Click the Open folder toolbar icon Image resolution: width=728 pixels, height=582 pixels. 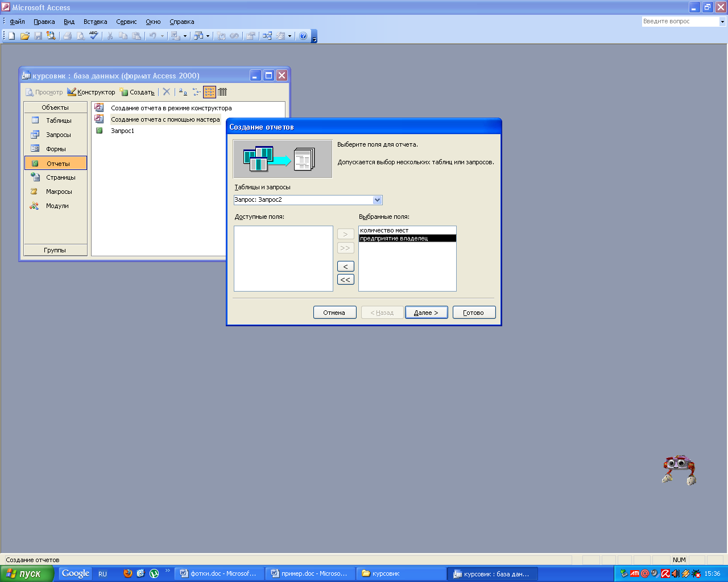24,36
